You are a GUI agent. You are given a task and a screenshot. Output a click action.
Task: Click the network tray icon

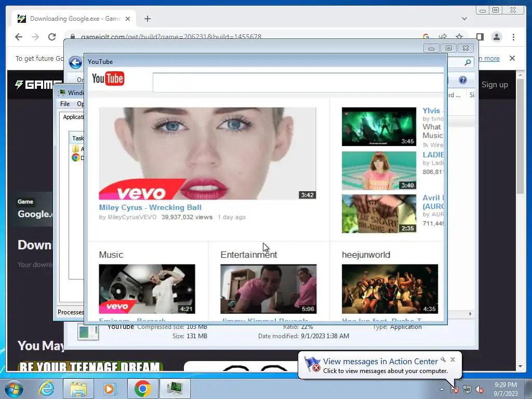pyautogui.click(x=467, y=390)
